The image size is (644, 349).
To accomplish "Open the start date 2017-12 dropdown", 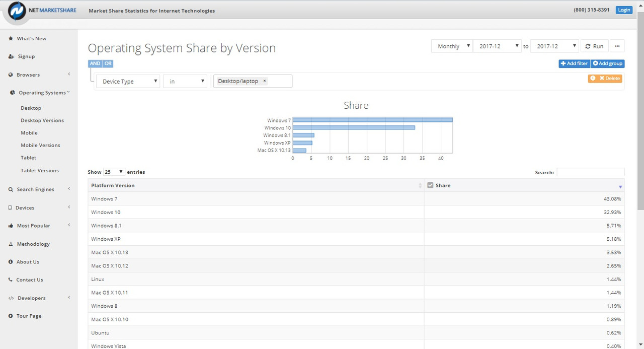I will [x=497, y=46].
